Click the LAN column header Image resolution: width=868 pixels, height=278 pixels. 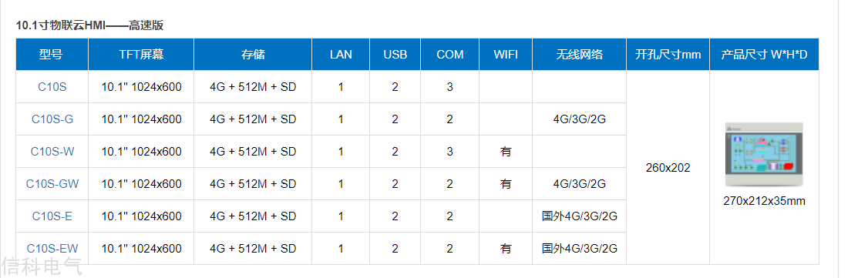pos(341,55)
